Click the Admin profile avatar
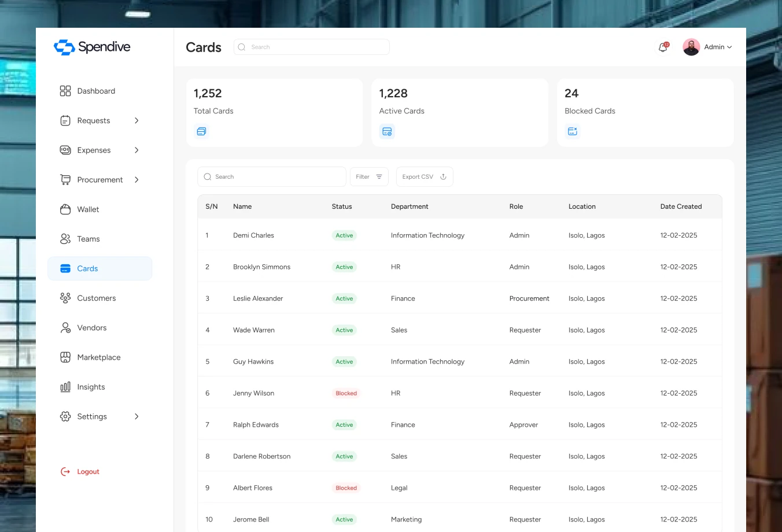 pos(691,47)
